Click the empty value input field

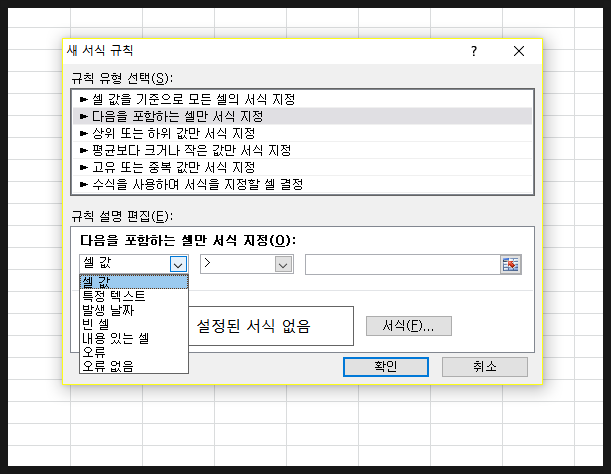pos(403,265)
